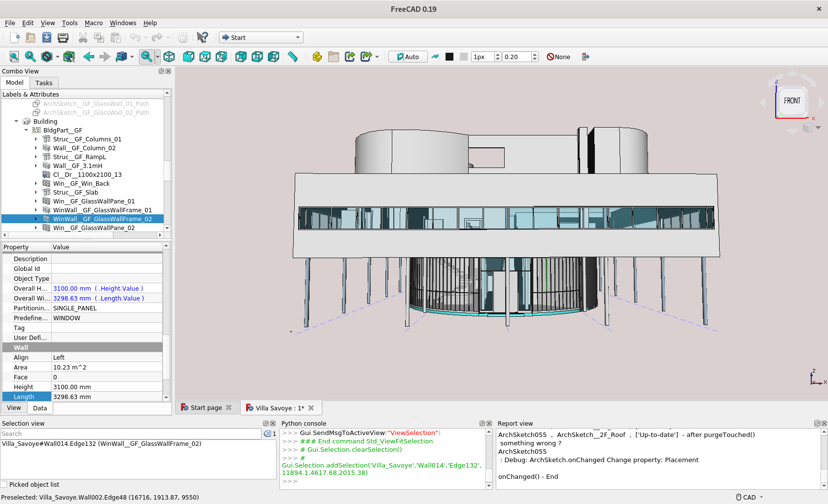This screenshot has height=504, width=828.
Task: Click the gray face color swatch
Action: (x=464, y=57)
